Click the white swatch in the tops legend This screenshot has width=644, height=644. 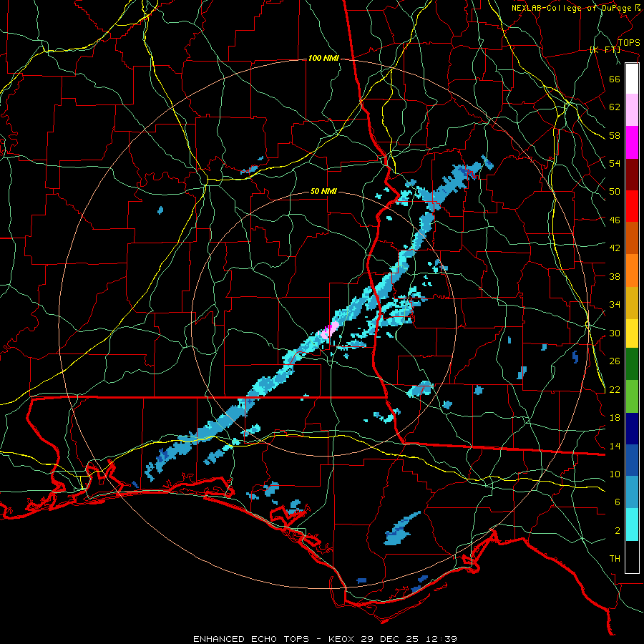[632, 79]
